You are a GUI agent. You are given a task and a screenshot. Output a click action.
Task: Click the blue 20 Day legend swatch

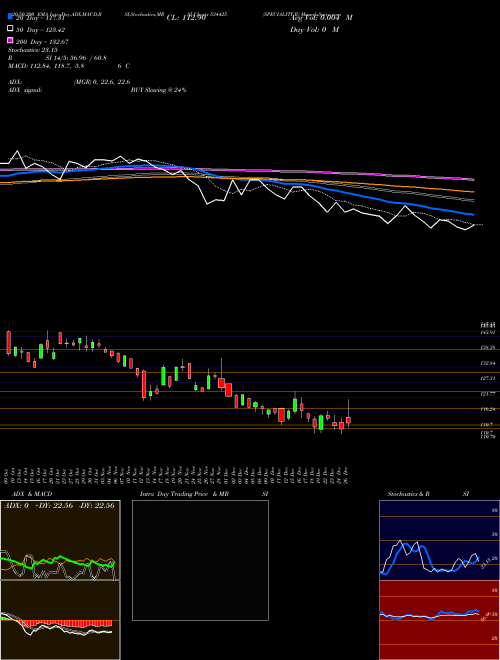click(10, 16)
